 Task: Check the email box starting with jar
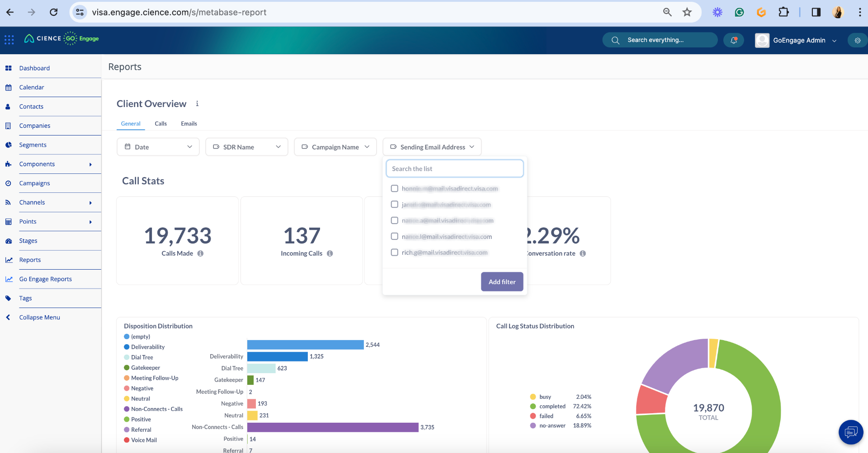[395, 205]
